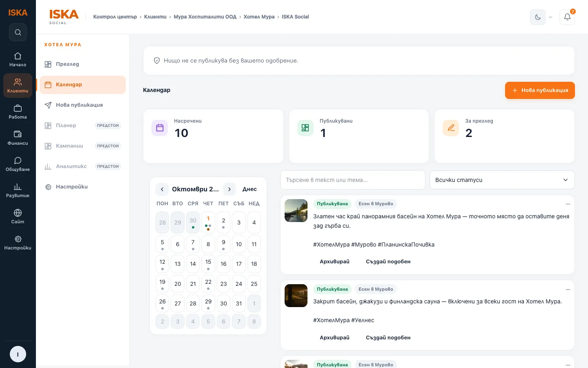
Task: Open global Настройки gear in dark sidebar
Action: (x=18, y=243)
